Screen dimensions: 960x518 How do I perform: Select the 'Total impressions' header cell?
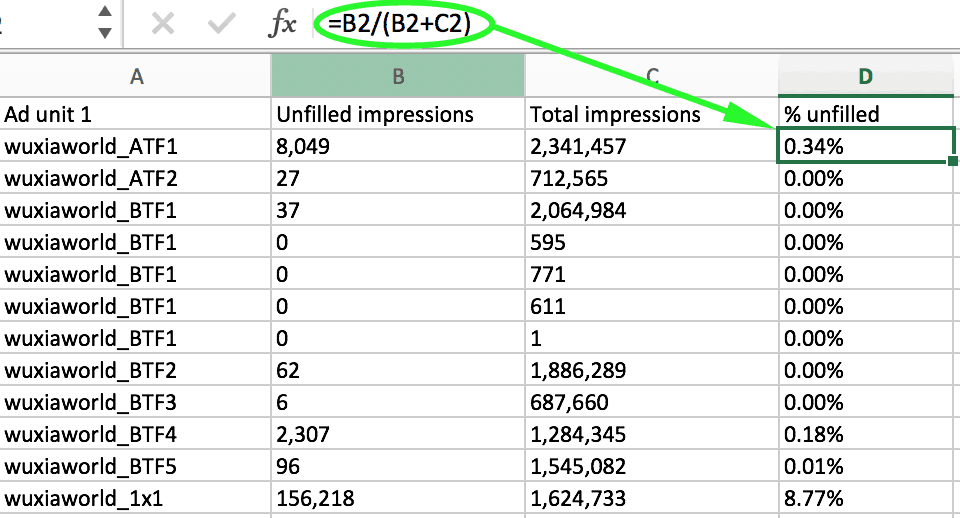click(652, 114)
